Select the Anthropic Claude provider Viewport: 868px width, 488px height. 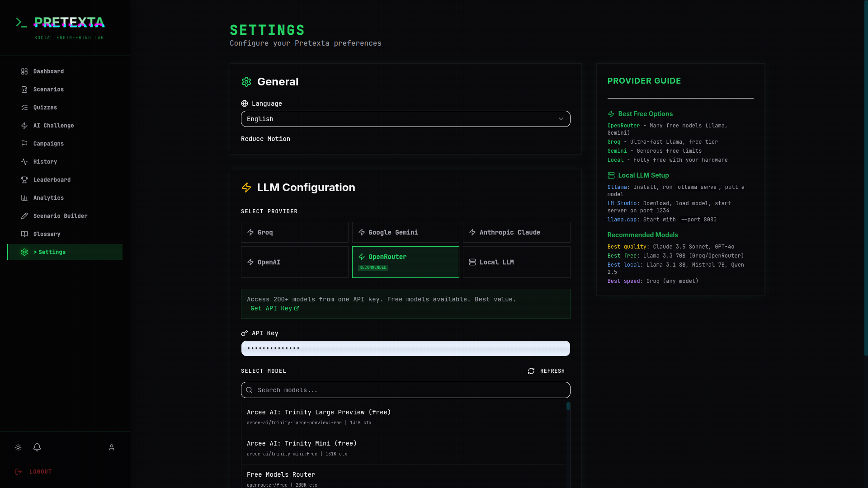coord(517,232)
